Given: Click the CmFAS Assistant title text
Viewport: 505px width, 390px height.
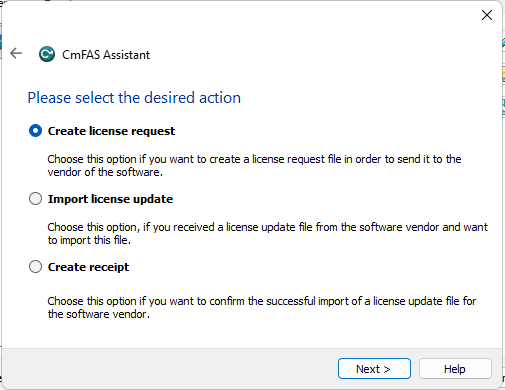Looking at the screenshot, I should tap(106, 55).
